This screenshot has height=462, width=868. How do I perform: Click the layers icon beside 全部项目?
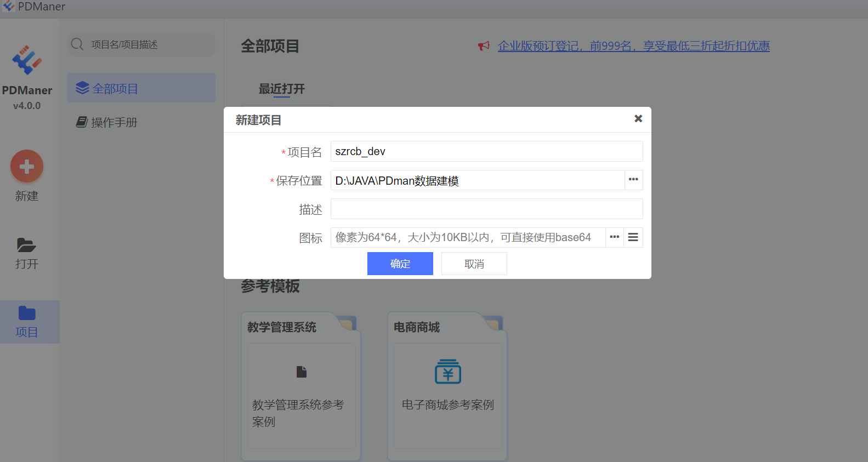(82, 88)
